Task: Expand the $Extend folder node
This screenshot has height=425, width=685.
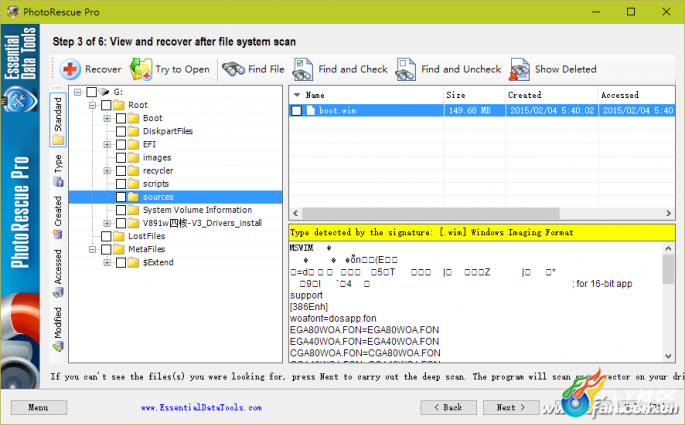Action: (107, 262)
